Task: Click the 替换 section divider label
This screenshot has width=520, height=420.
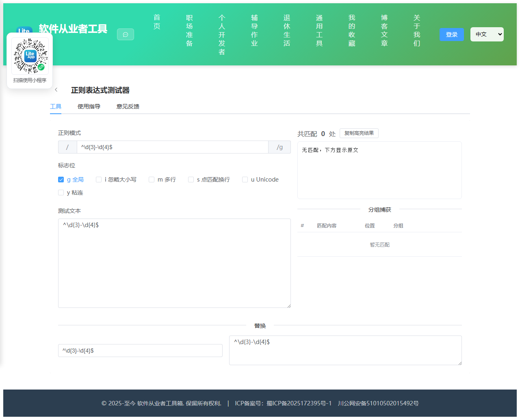Action: pos(260,326)
